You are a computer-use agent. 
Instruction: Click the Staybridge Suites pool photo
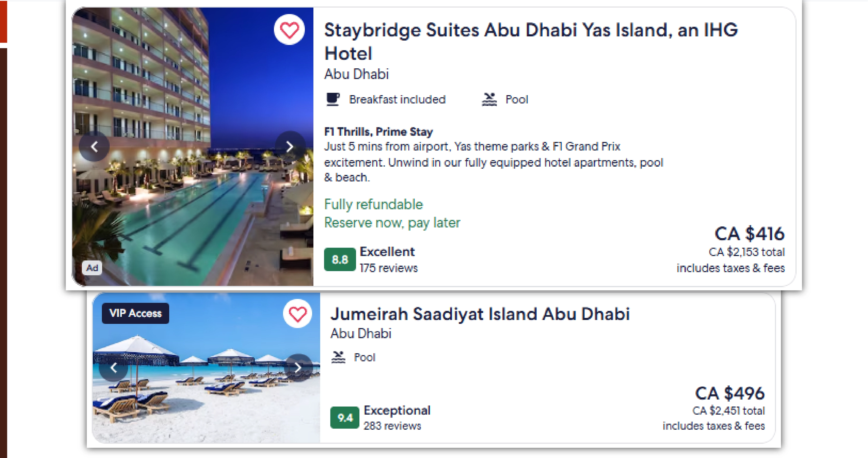[x=192, y=202]
